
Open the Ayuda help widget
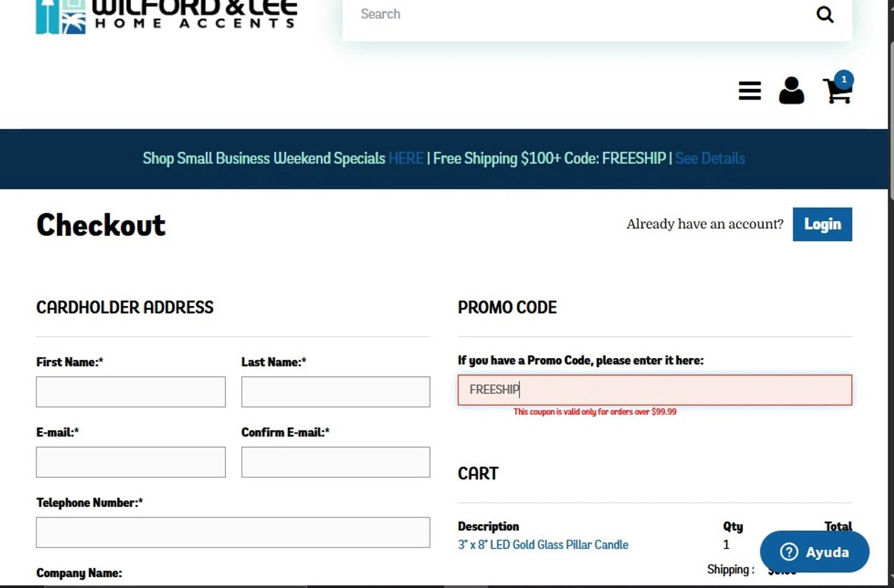(x=814, y=552)
